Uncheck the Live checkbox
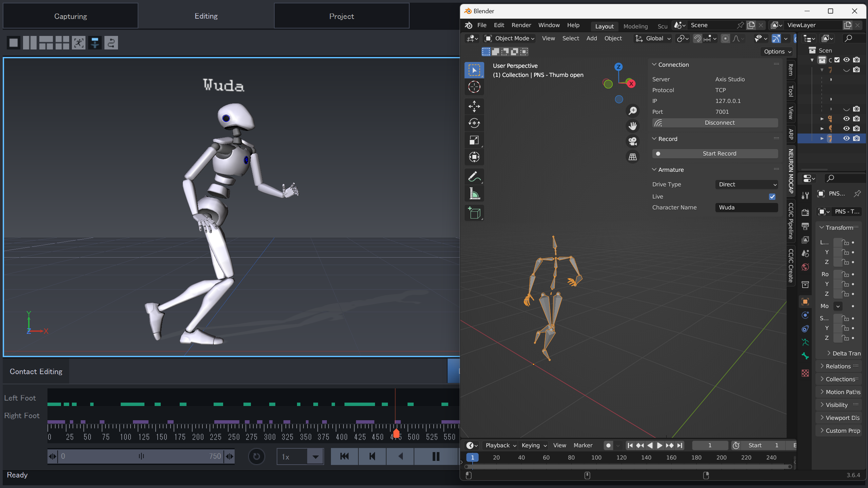 pyautogui.click(x=772, y=197)
